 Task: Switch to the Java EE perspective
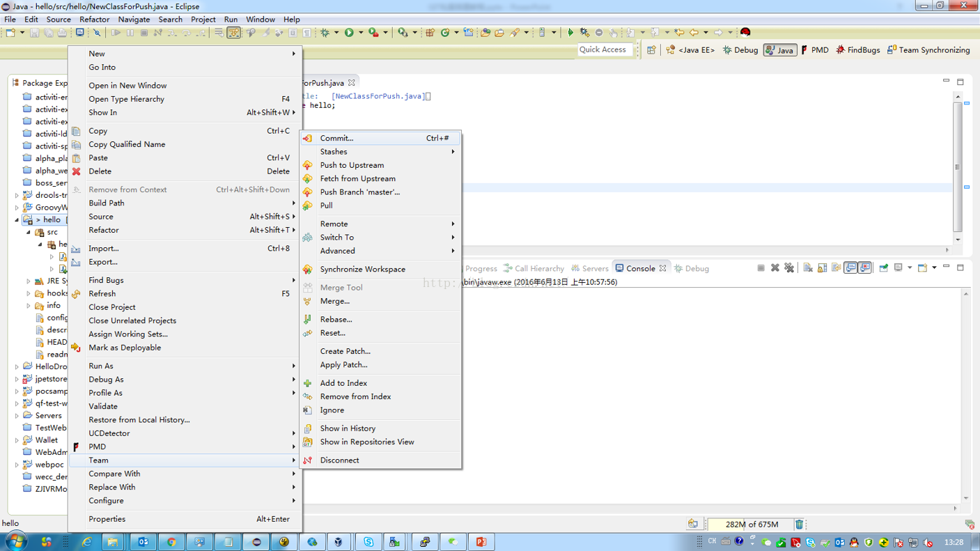pos(690,50)
